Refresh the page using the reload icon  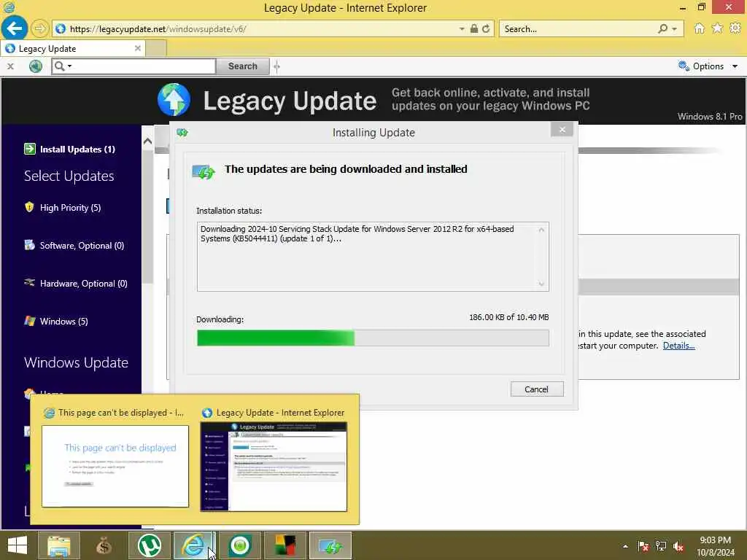[x=486, y=28]
